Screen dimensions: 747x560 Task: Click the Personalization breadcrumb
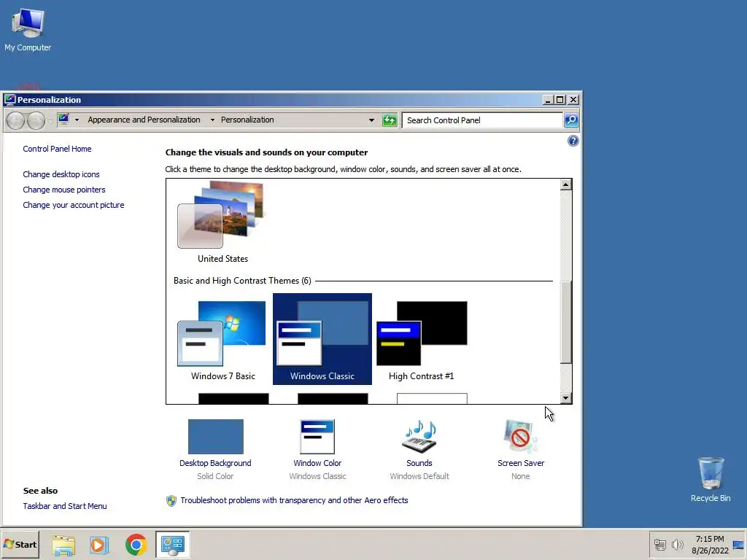coord(247,120)
